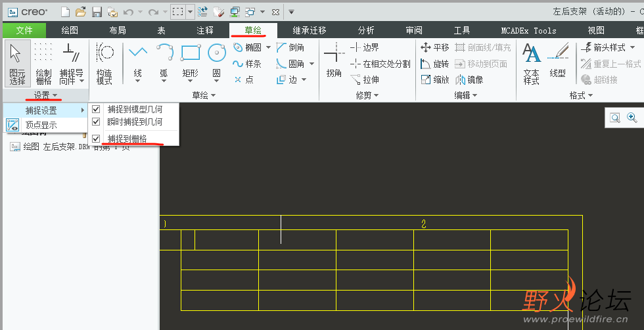Click the Redo arrow icon
The width and height of the screenshot is (644, 330).
point(154,12)
